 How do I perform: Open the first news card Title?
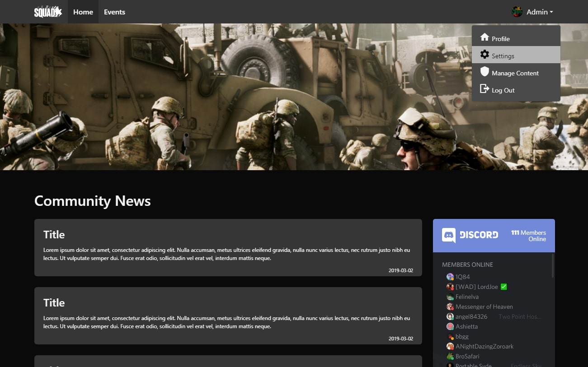click(x=54, y=235)
